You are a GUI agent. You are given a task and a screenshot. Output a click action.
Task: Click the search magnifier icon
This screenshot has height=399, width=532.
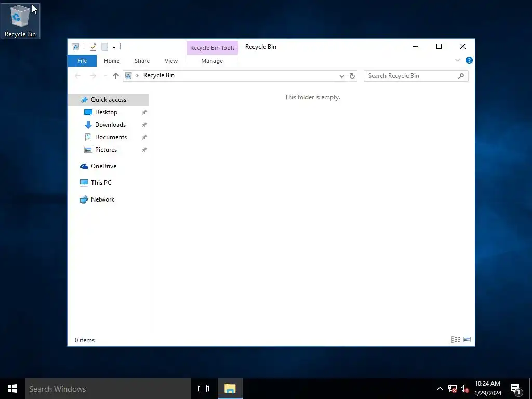point(461,76)
